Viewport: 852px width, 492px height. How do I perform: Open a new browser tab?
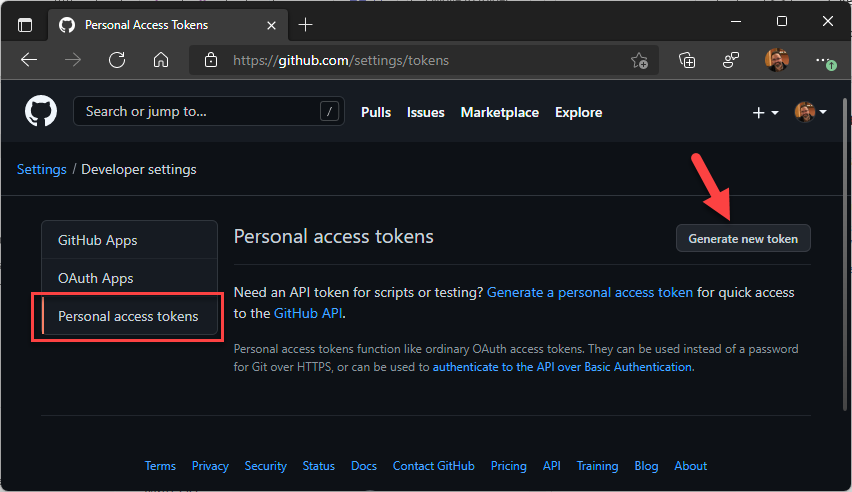[x=305, y=24]
